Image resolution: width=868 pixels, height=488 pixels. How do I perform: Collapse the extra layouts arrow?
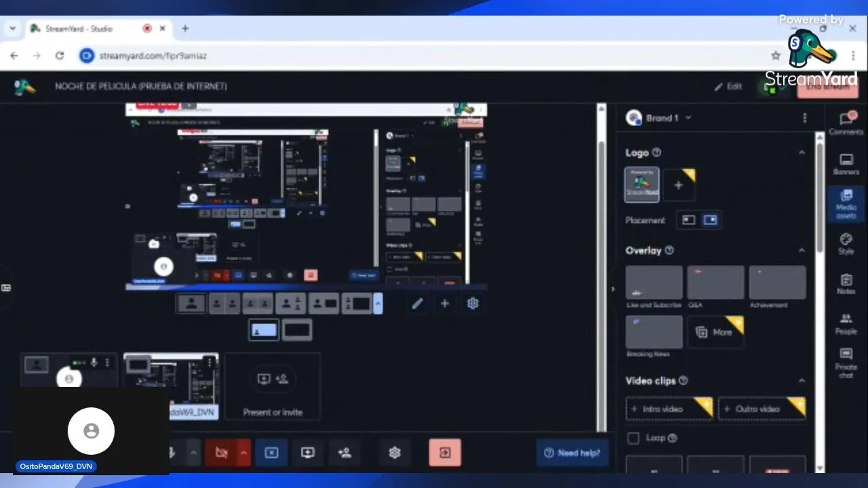pos(378,304)
